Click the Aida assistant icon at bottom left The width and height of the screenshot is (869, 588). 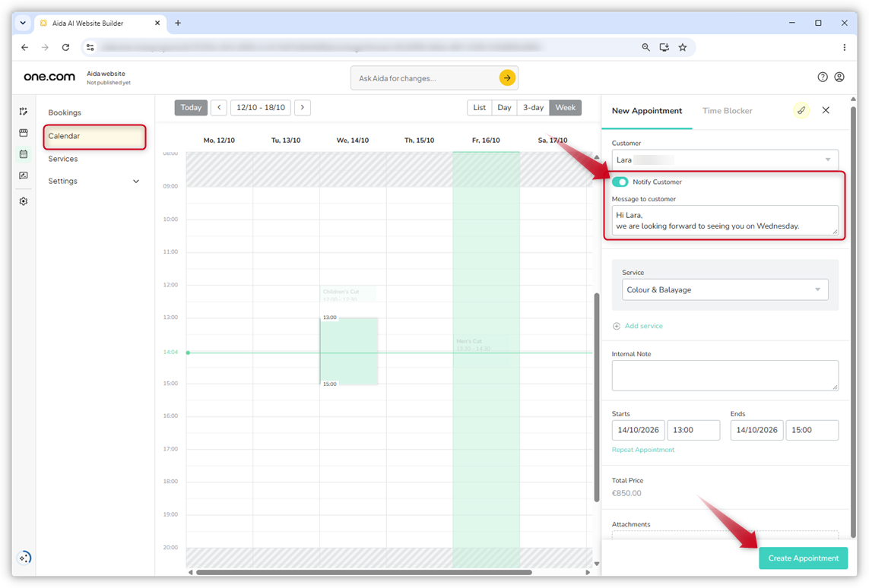point(24,558)
